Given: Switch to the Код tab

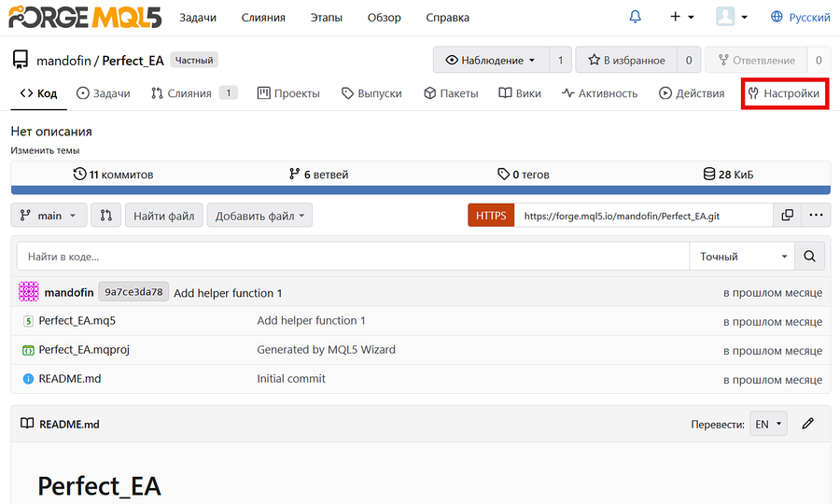Looking at the screenshot, I should click(38, 93).
